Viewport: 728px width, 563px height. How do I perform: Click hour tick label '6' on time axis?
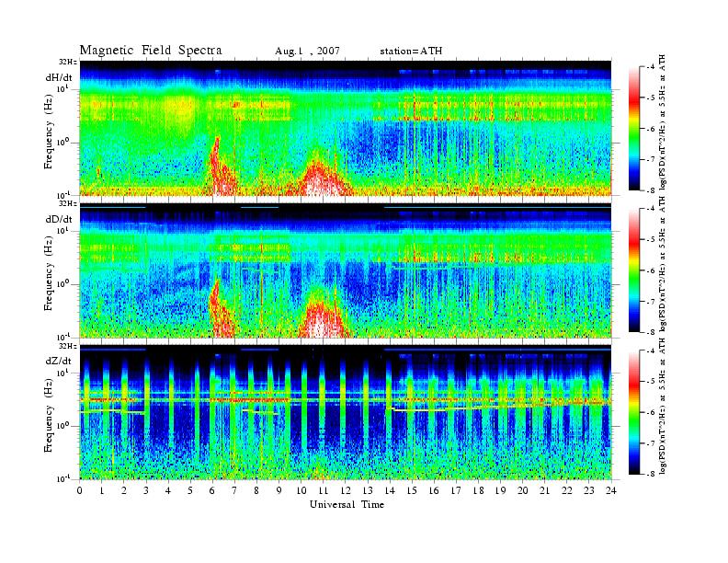point(212,490)
